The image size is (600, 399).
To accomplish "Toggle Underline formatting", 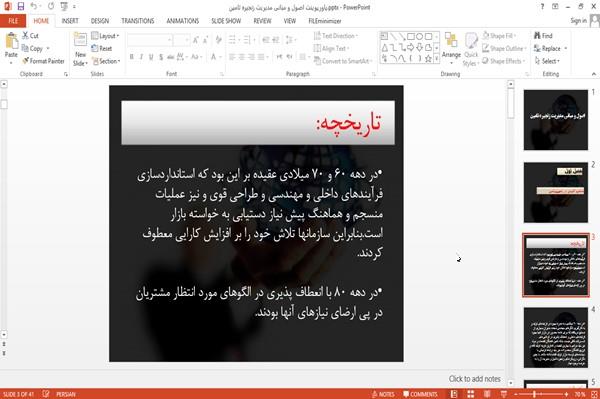I will [151, 57].
